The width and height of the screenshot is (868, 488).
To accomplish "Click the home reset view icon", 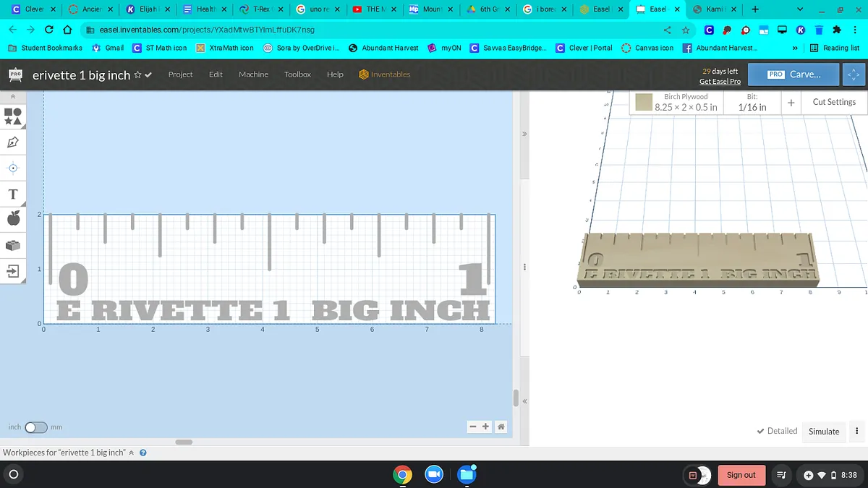I will click(x=501, y=427).
